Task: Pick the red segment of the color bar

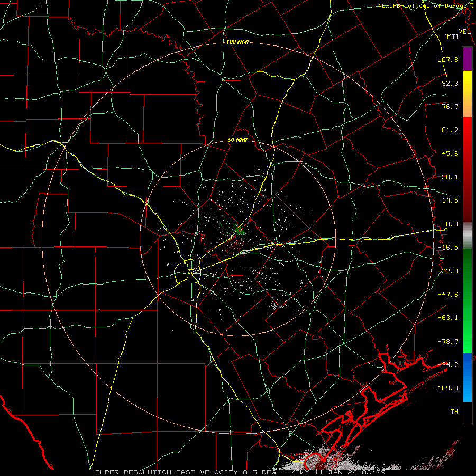Action: tap(467, 169)
